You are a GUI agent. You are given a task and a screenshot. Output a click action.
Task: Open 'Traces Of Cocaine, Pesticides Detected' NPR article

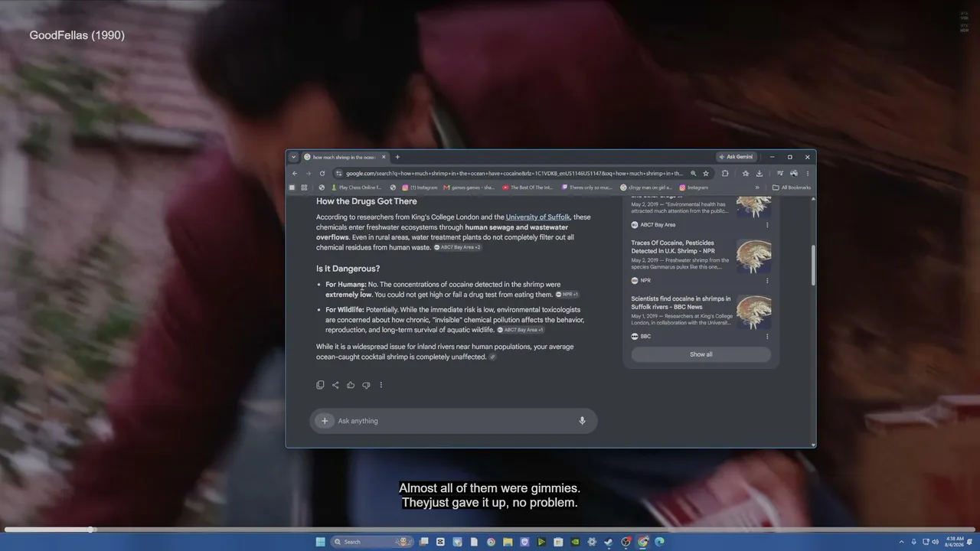pyautogui.click(x=672, y=246)
